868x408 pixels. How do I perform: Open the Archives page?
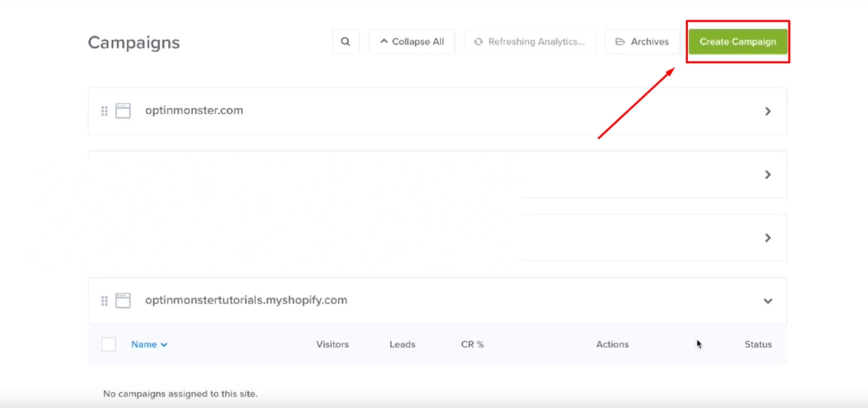[642, 42]
